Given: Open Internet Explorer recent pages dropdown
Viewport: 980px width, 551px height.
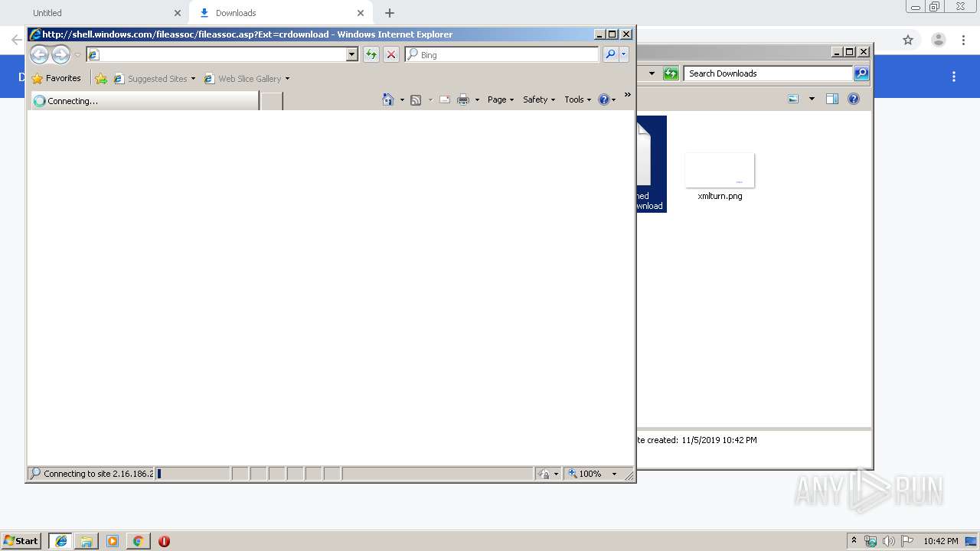Looking at the screenshot, I should 77,55.
